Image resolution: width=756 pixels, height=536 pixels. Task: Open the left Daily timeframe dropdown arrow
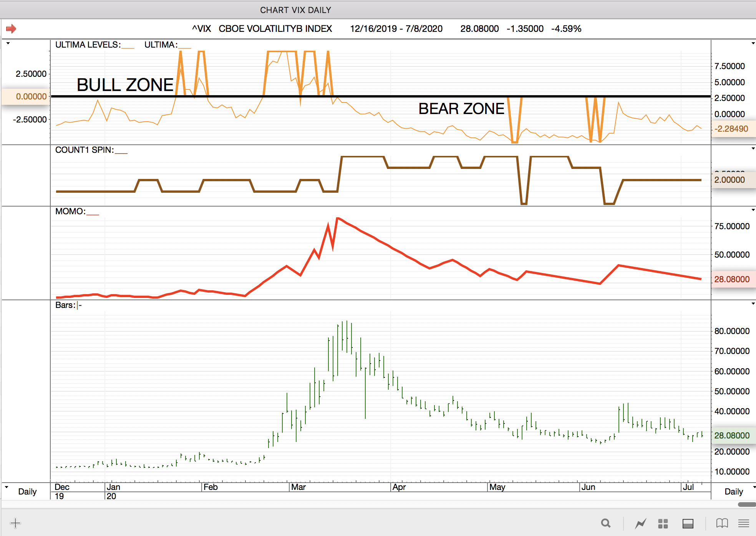pyautogui.click(x=7, y=487)
